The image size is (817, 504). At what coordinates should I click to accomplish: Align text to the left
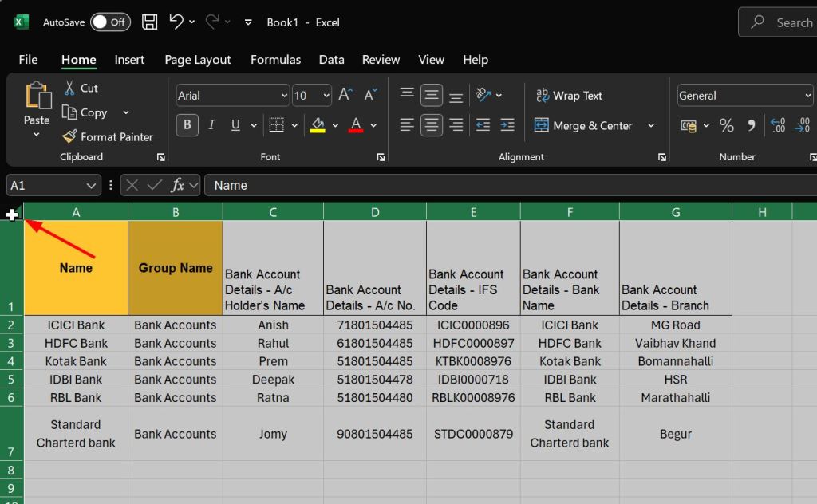[407, 125]
